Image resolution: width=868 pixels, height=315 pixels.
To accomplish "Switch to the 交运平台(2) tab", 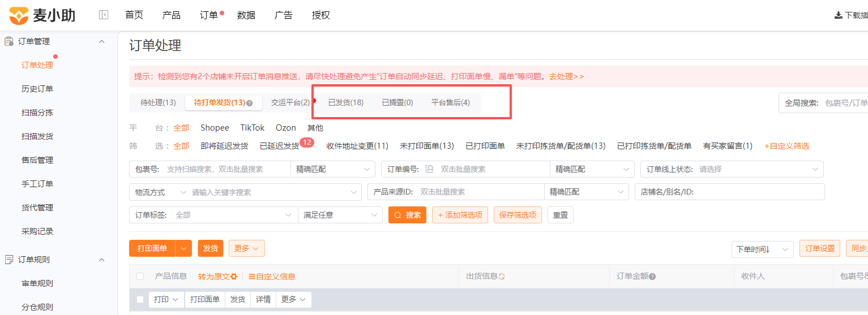I will [x=290, y=102].
